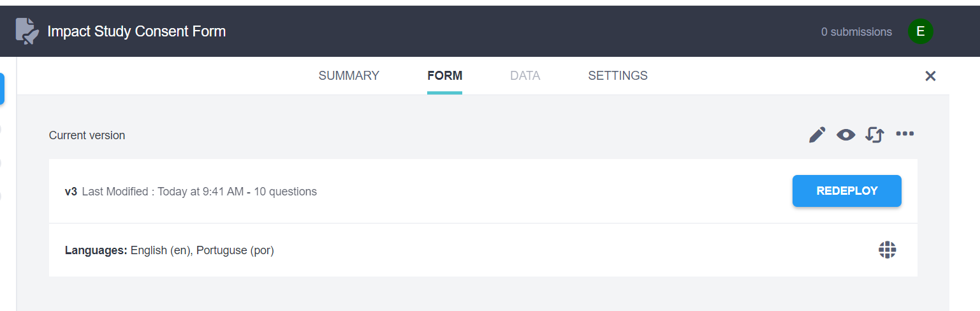Open the green E account avatar menu
This screenshot has width=980, height=311.
[x=920, y=31]
